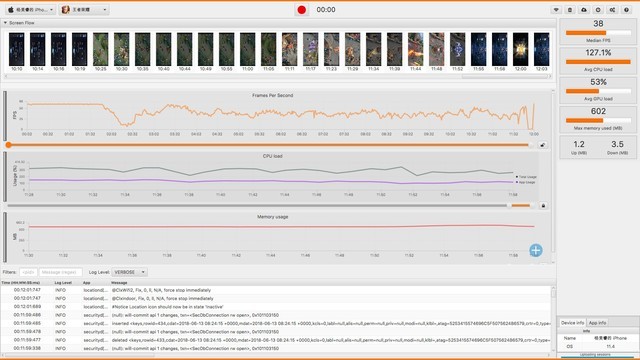Click the Memory usage chart title
Viewport: 640px width, 360px height.
(272, 217)
